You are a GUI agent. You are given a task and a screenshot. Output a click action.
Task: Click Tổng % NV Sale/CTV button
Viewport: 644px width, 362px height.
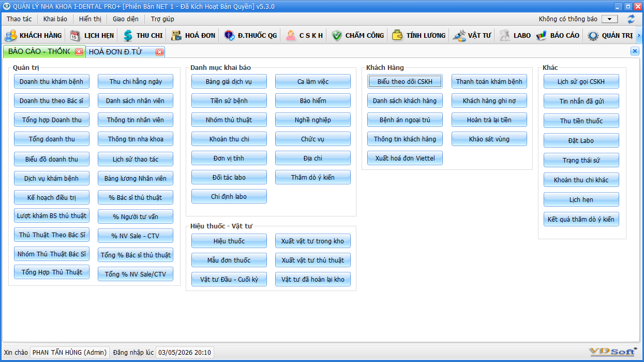136,274
